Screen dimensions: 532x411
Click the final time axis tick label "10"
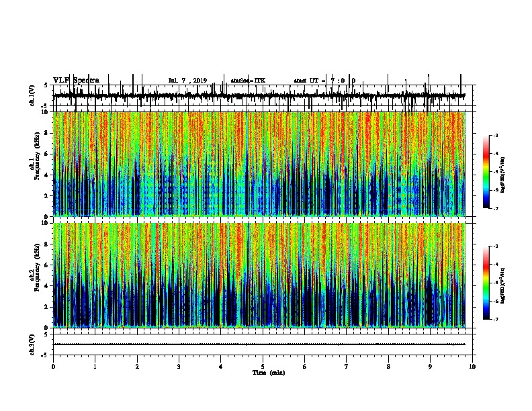tap(472, 367)
